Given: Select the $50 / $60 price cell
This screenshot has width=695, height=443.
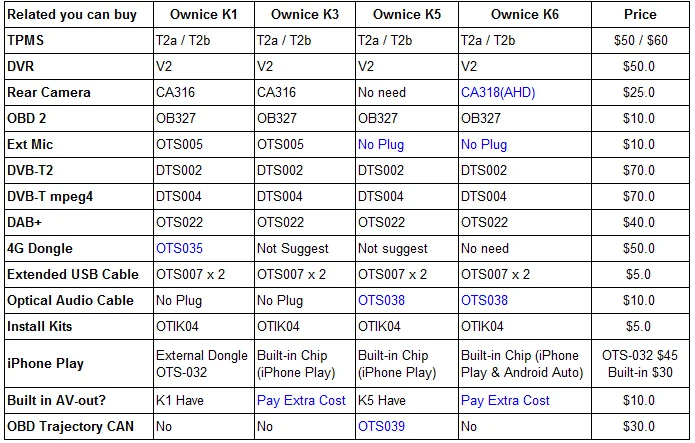Looking at the screenshot, I should point(640,40).
